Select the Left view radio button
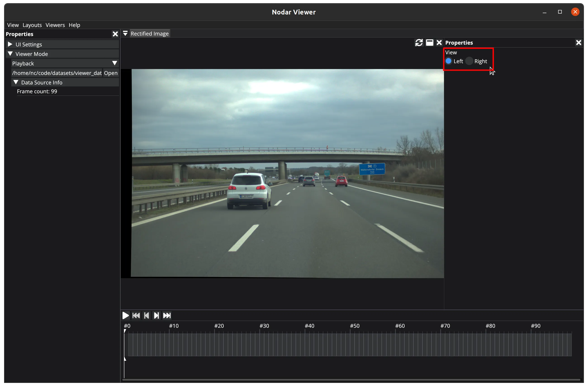 (448, 61)
